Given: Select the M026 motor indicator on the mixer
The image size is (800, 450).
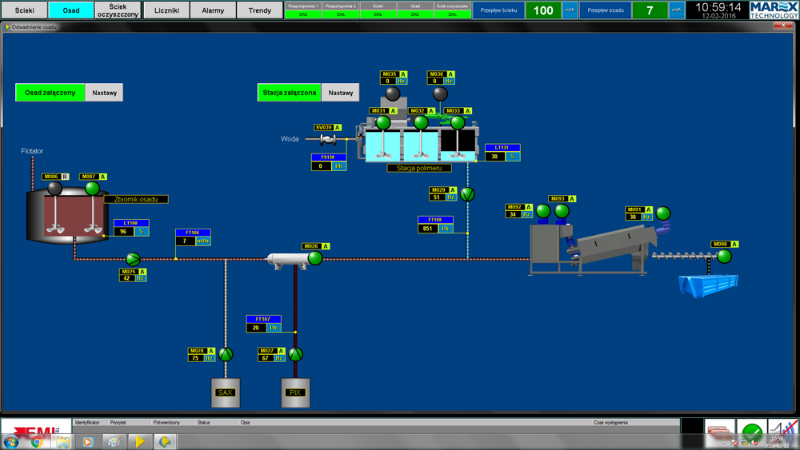Looking at the screenshot, I should pyautogui.click(x=315, y=258).
